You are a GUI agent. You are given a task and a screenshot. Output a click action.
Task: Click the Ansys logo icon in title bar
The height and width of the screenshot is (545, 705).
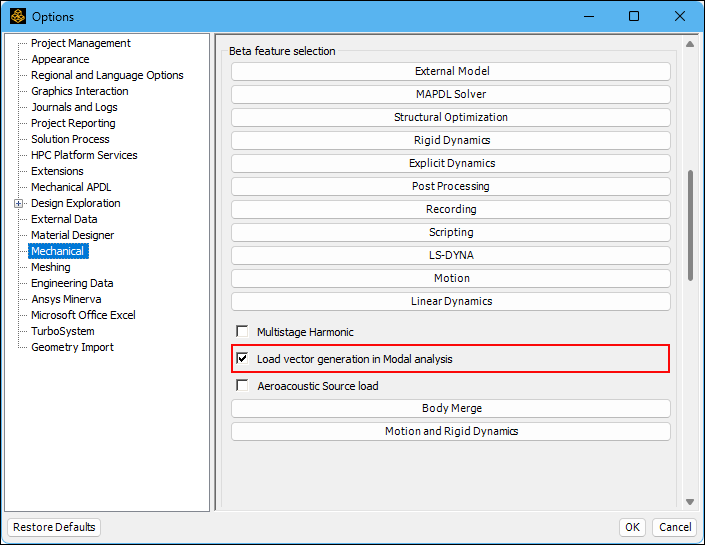[17, 16]
